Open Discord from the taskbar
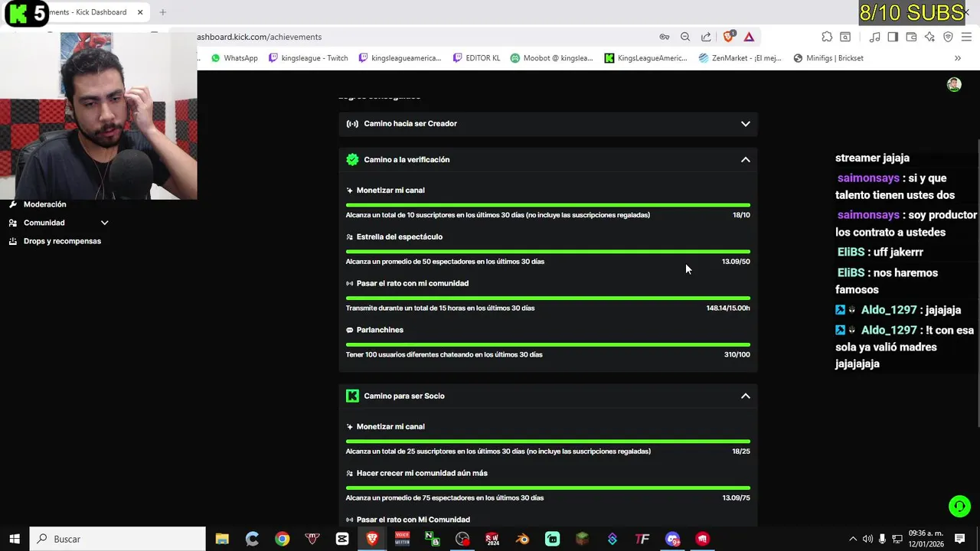The width and height of the screenshot is (980, 551). [672, 539]
